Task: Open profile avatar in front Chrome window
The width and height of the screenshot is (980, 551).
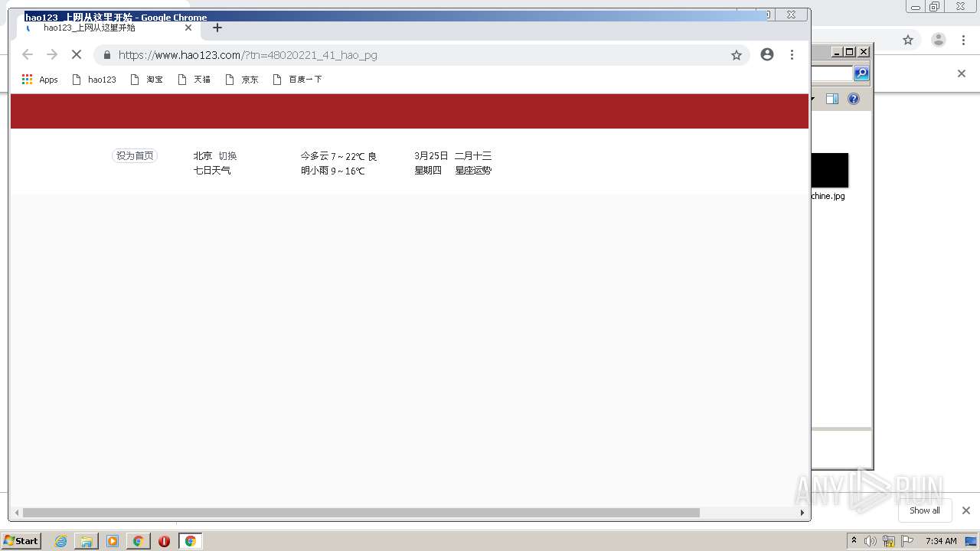Action: (767, 54)
